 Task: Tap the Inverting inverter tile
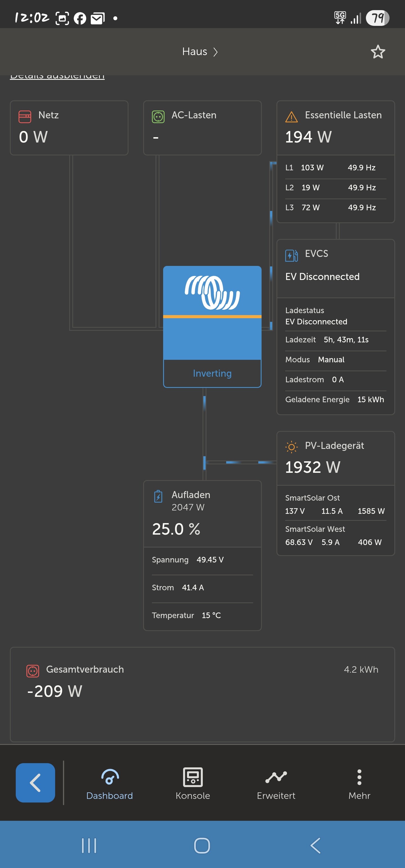click(212, 326)
